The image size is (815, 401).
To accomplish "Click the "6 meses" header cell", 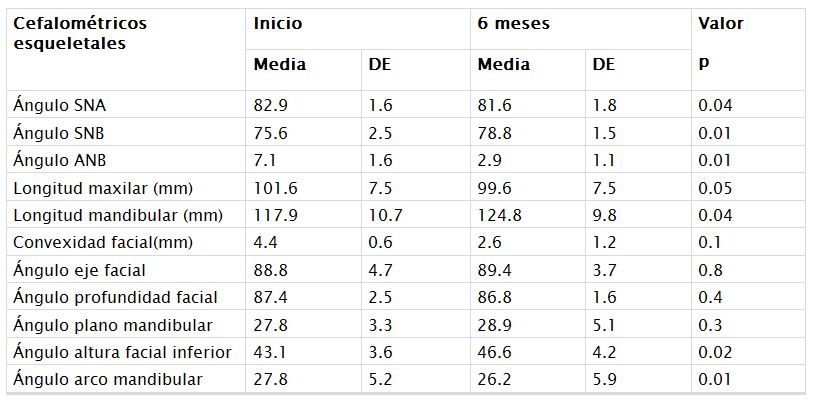I will [x=514, y=23].
